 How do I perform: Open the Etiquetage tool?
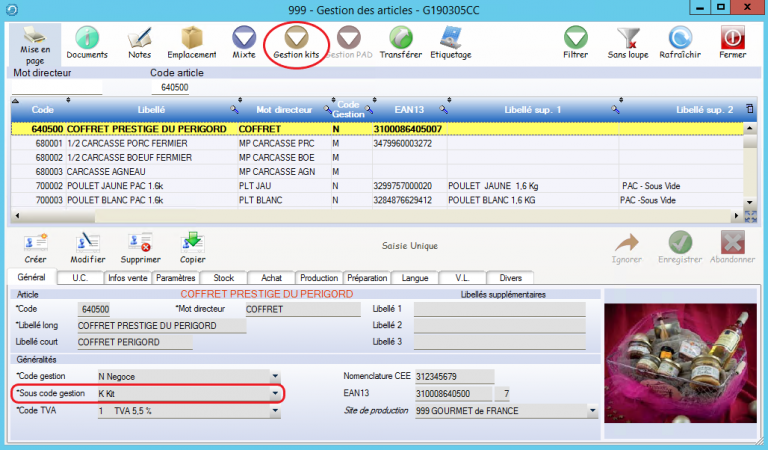(x=450, y=39)
